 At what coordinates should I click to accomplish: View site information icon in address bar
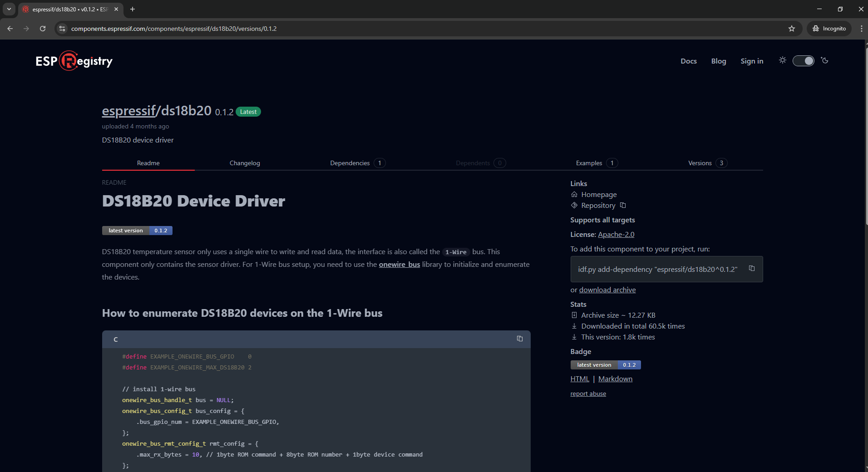tap(62, 29)
